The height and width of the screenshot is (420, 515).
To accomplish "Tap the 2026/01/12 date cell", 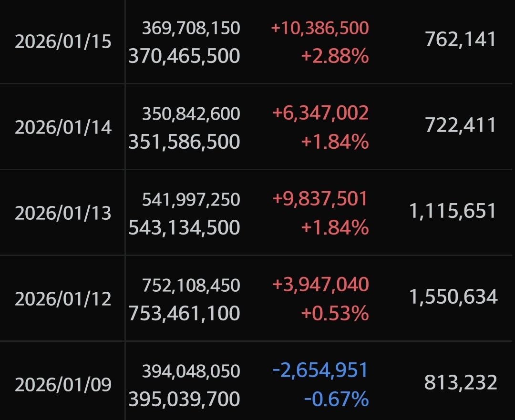I will pyautogui.click(x=63, y=299).
